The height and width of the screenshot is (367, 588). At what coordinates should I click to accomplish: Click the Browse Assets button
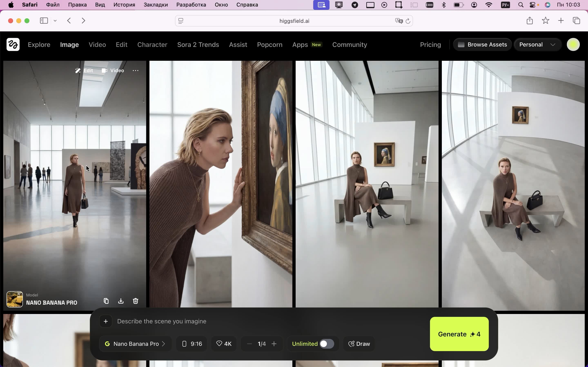[482, 45]
